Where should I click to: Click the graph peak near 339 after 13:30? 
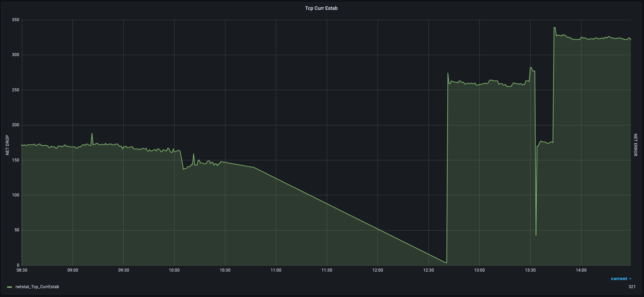click(555, 28)
